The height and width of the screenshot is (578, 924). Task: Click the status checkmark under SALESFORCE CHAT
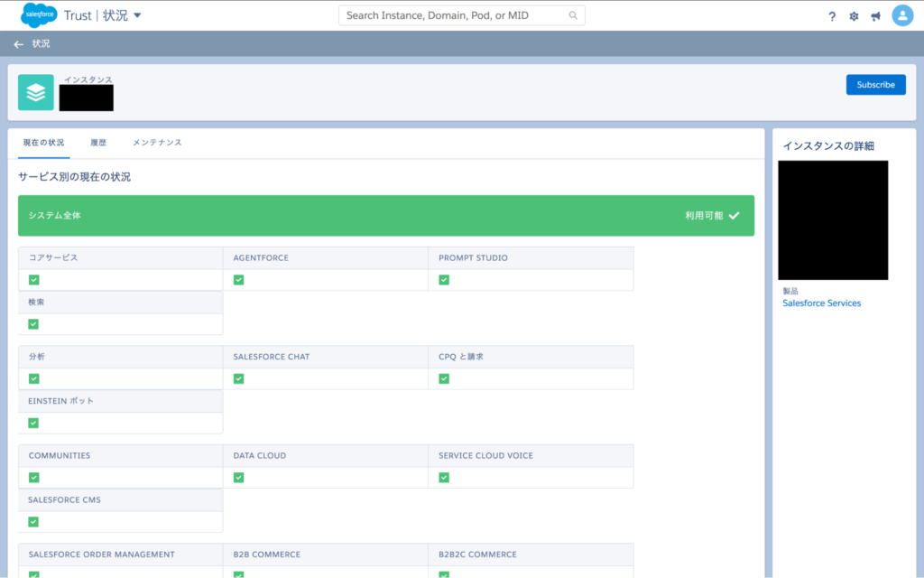coord(238,378)
